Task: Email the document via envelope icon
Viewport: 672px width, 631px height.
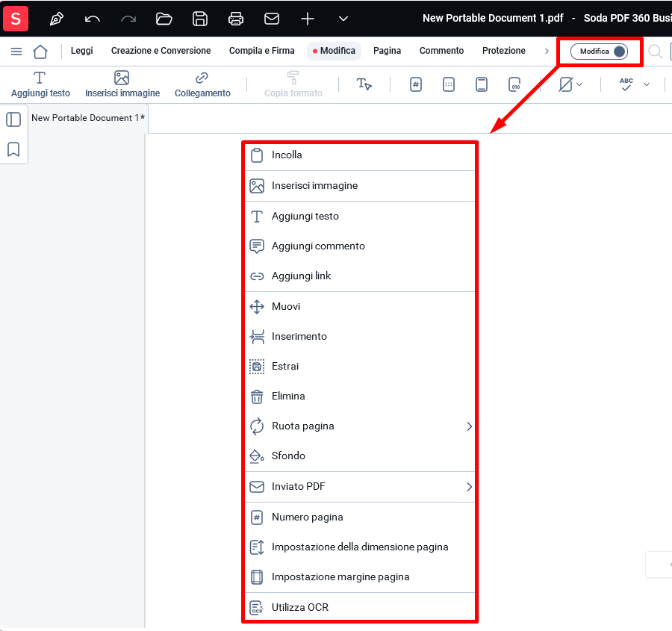Action: point(272,19)
